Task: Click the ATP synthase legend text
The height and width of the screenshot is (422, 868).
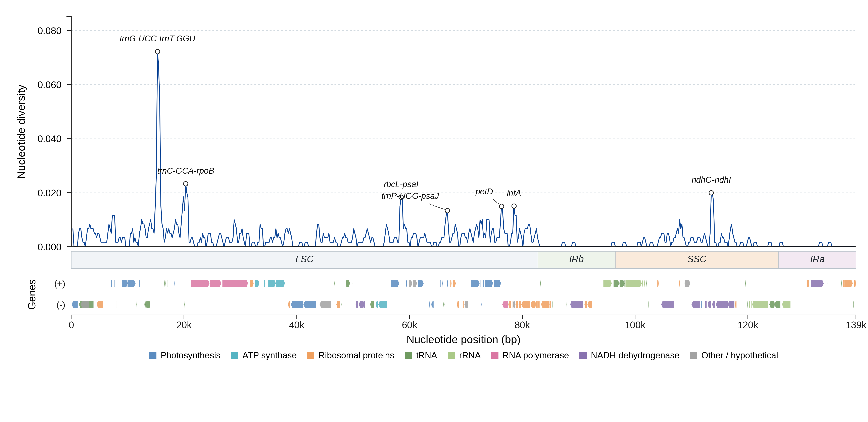Action: point(269,355)
